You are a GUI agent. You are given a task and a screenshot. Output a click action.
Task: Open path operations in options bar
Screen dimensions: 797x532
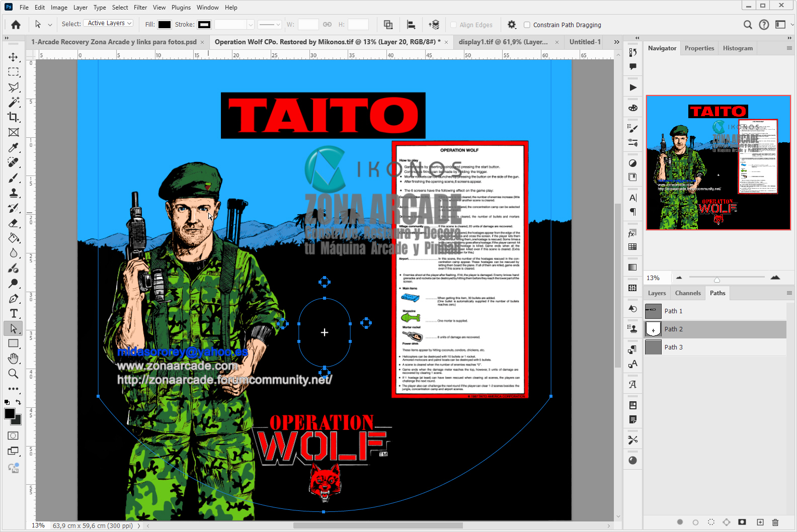coord(388,25)
